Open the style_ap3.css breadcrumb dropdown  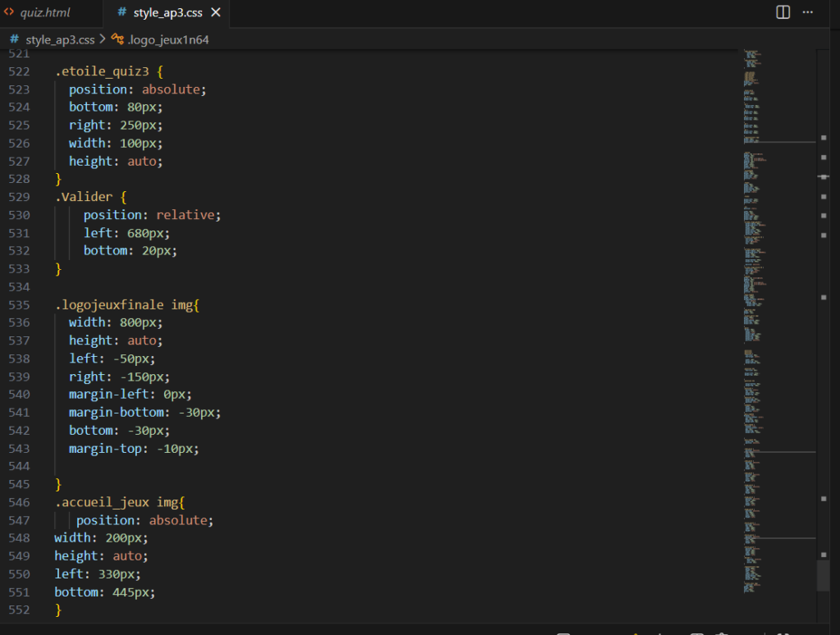(x=60, y=39)
